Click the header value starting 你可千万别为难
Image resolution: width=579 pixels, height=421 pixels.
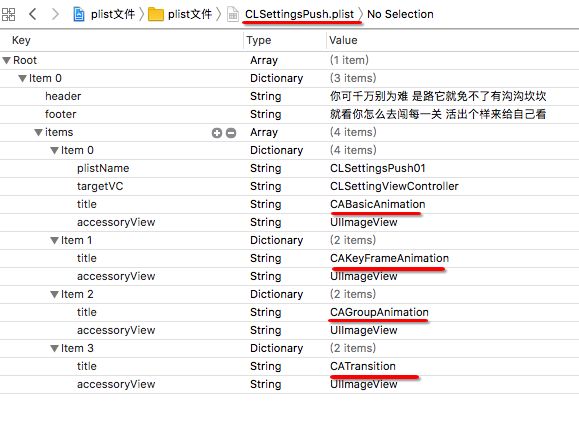tap(438, 96)
